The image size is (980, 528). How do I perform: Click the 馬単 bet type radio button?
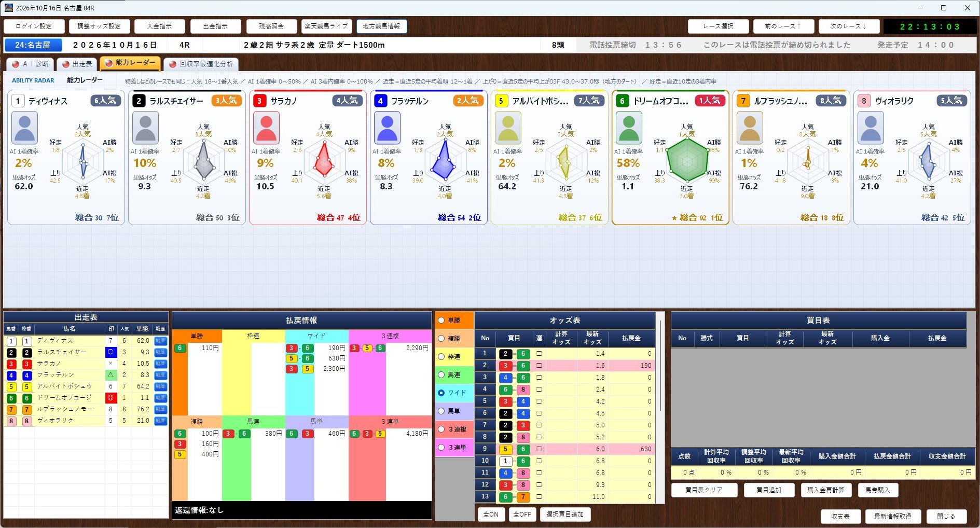coord(441,411)
